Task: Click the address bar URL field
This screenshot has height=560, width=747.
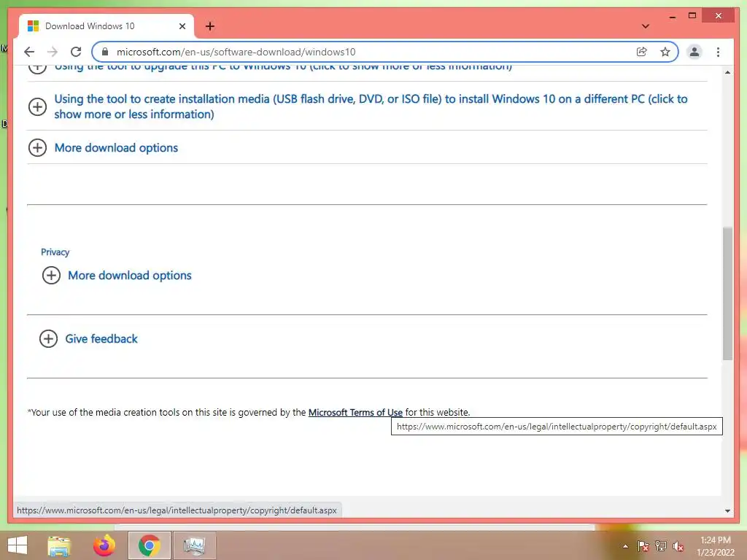Action: tap(371, 52)
